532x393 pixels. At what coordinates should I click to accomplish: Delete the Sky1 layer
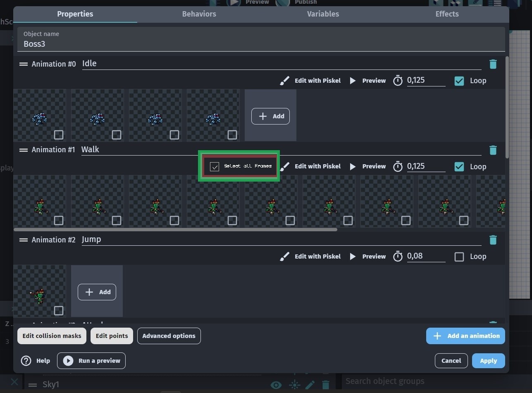(326, 385)
